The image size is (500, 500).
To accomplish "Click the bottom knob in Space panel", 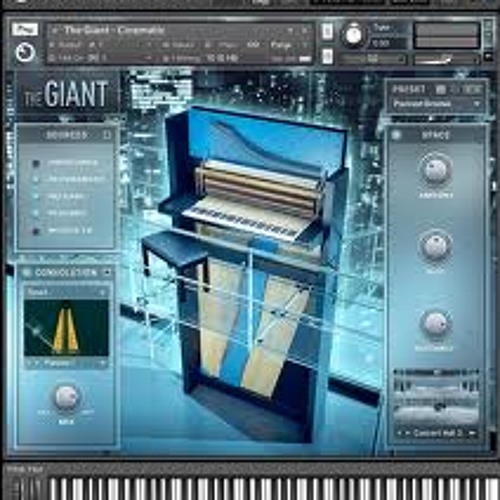I will (x=435, y=324).
